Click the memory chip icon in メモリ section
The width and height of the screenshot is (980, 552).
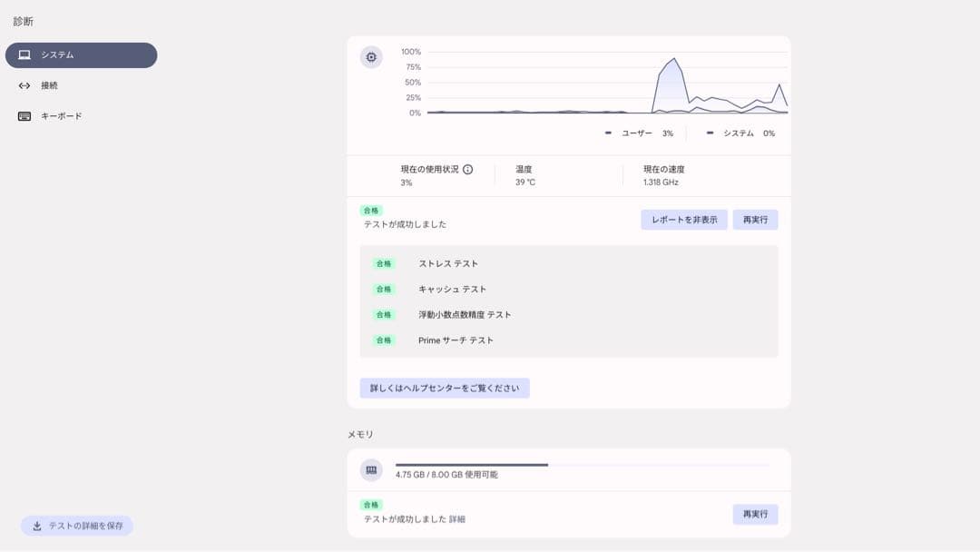tap(370, 469)
